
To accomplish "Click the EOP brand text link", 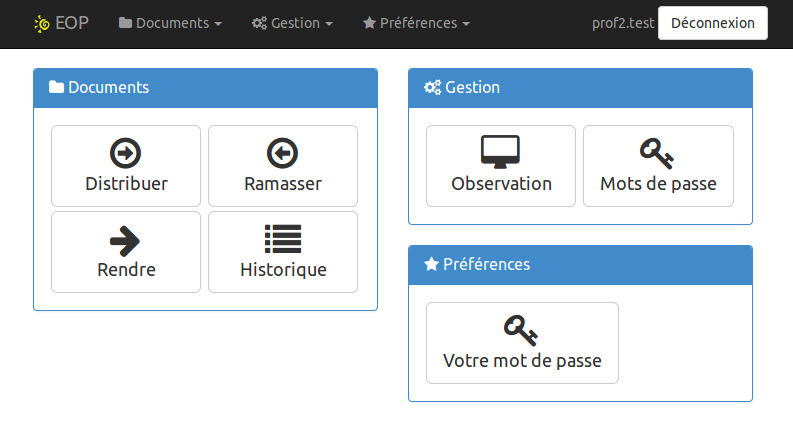I will tap(71, 23).
